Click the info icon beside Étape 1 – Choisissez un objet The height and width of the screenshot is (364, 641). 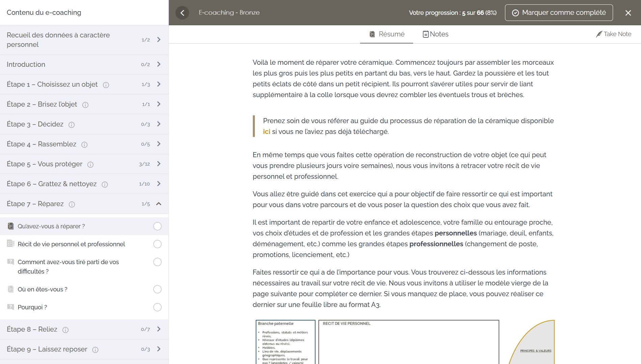pos(106,85)
